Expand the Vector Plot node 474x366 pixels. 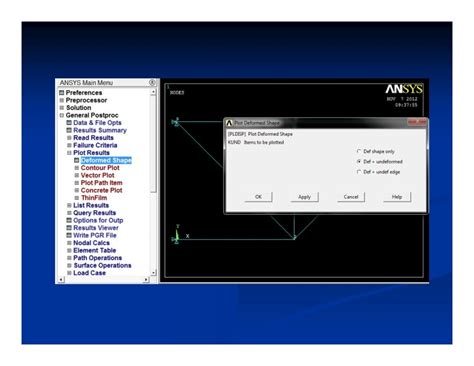click(x=77, y=175)
